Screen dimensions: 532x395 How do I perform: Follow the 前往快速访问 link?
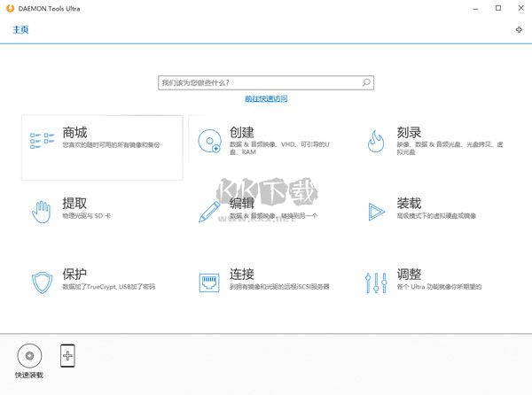point(266,98)
